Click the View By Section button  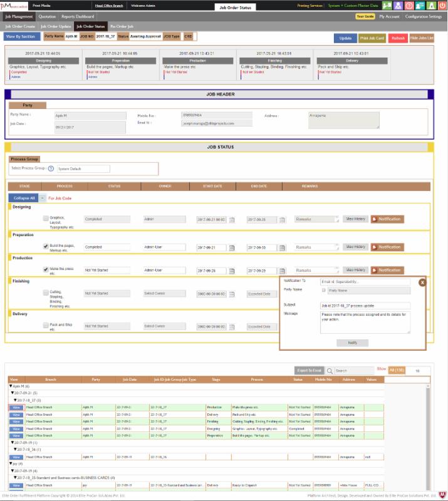click(22, 36)
